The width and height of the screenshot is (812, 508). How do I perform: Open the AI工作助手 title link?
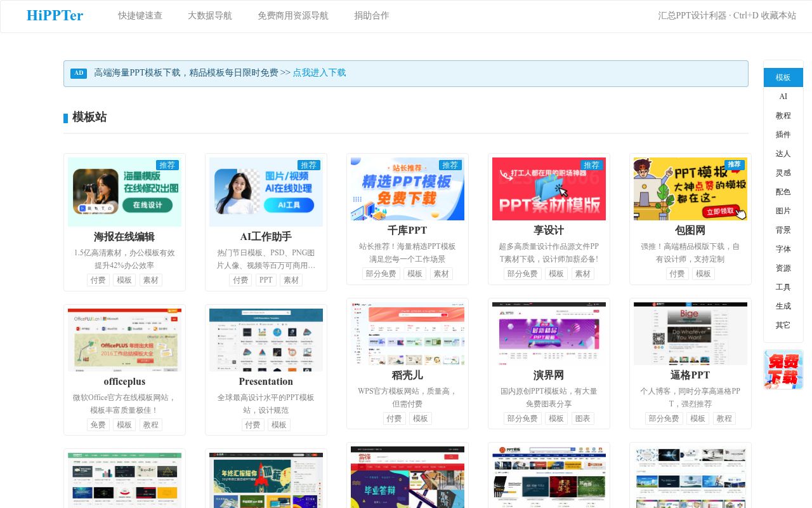click(x=266, y=237)
